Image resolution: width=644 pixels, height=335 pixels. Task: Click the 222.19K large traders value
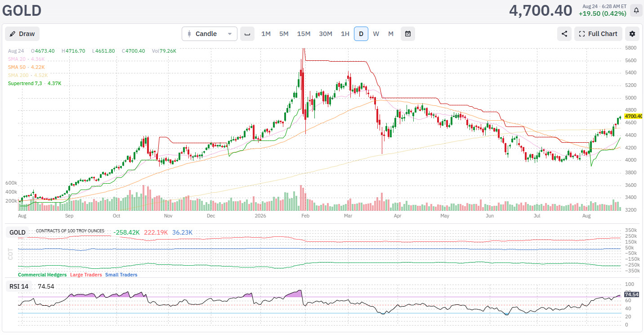(x=156, y=232)
